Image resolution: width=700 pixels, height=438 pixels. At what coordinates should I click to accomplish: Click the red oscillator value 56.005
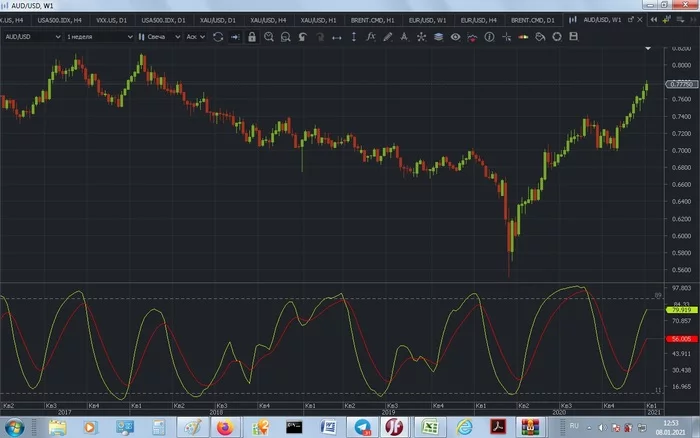tap(681, 339)
